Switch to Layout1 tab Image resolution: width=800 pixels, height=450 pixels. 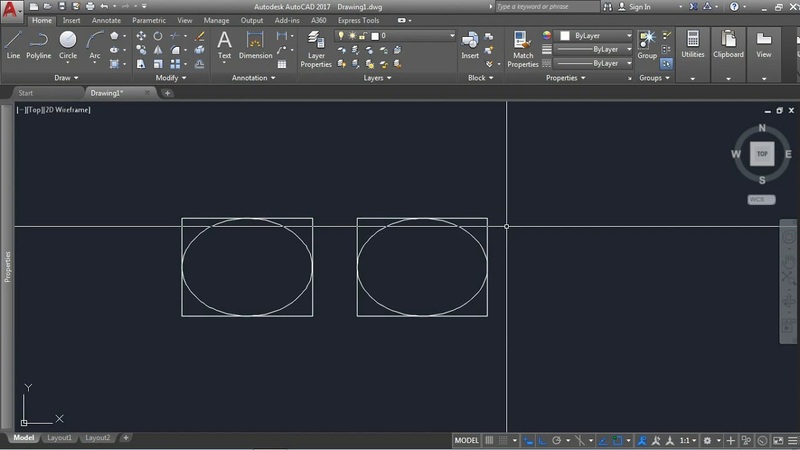[59, 438]
